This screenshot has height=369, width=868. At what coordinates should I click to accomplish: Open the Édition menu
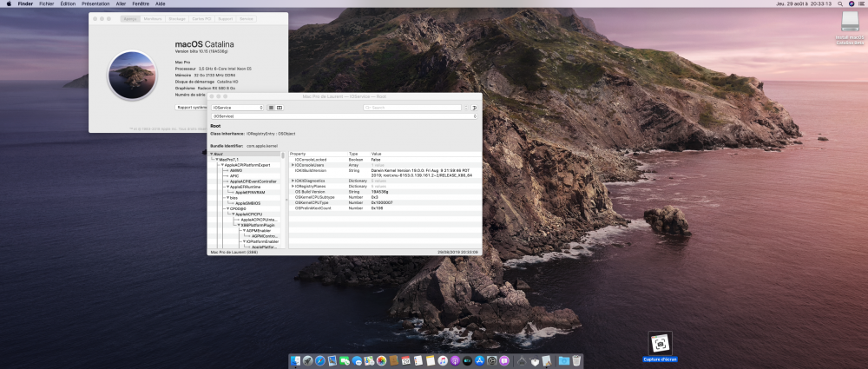[x=68, y=3]
